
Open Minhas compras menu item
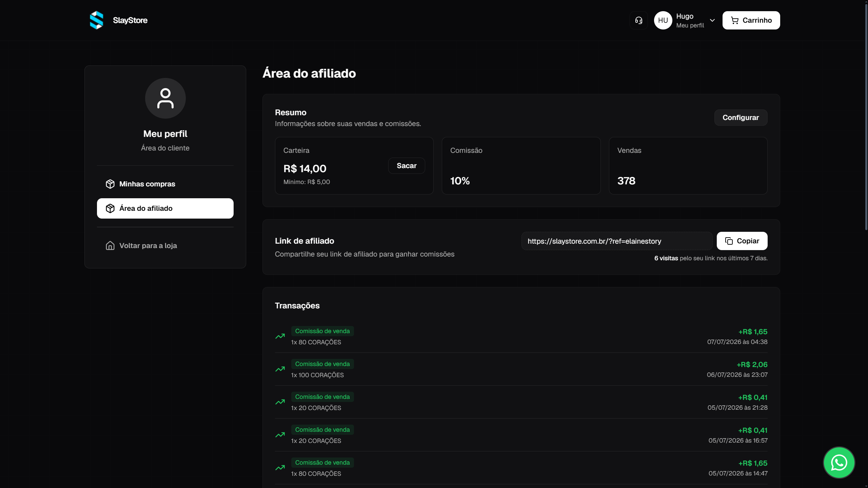pyautogui.click(x=165, y=184)
